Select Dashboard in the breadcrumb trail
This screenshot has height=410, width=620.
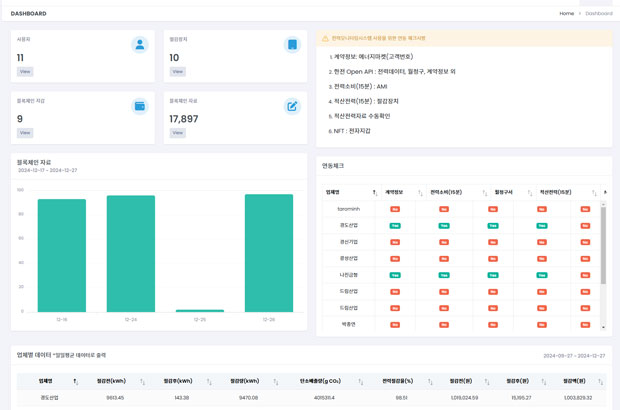pyautogui.click(x=599, y=13)
